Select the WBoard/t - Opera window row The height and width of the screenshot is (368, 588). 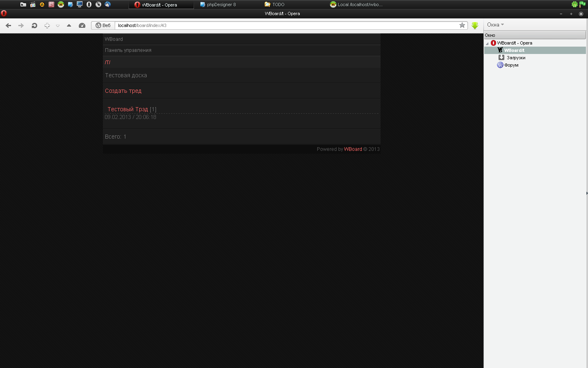[x=535, y=43]
